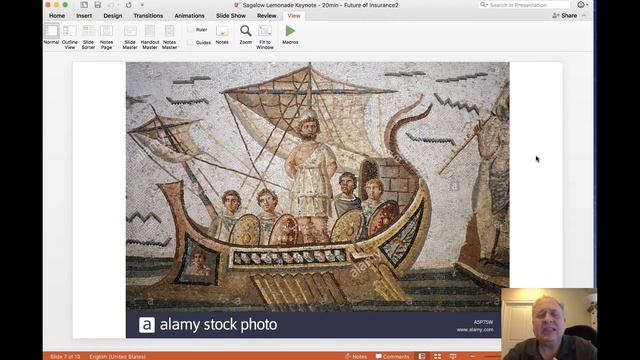Open the Slide Show tab
The width and height of the screenshot is (640, 360).
(x=231, y=16)
